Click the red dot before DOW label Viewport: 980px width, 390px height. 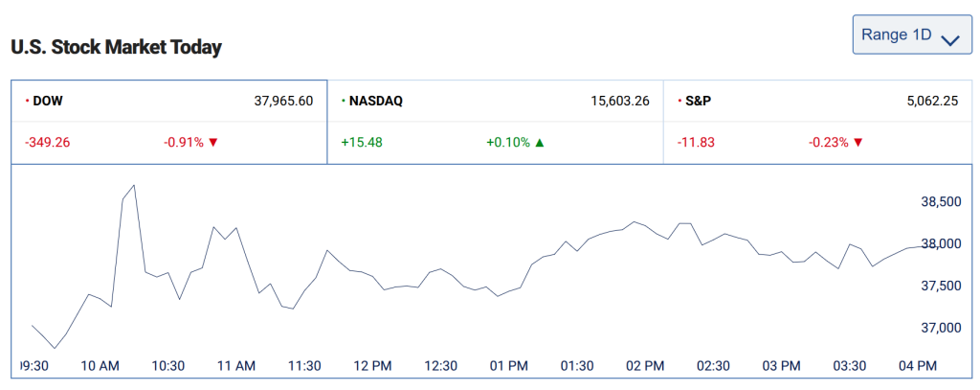tap(26, 101)
